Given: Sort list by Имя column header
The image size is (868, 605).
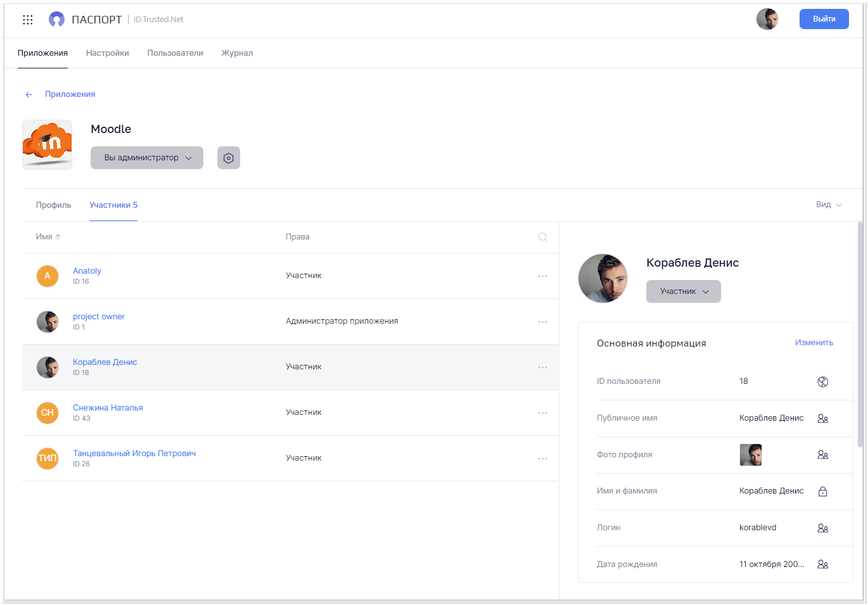Looking at the screenshot, I should click(48, 237).
